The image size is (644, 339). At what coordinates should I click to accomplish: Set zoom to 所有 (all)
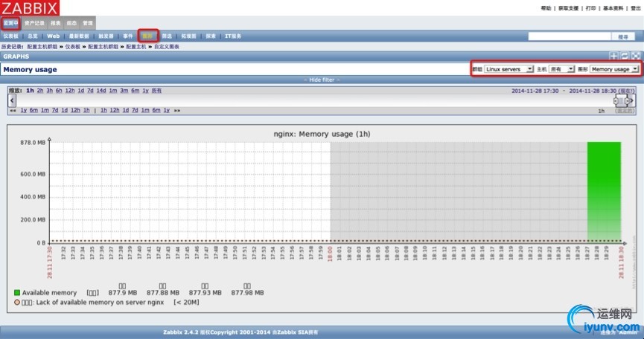(156, 91)
